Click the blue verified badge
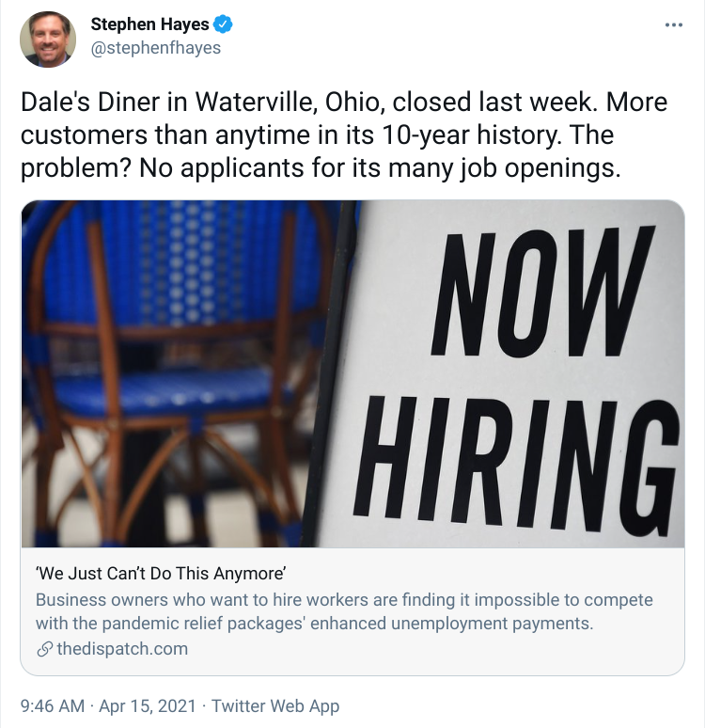 tap(223, 24)
